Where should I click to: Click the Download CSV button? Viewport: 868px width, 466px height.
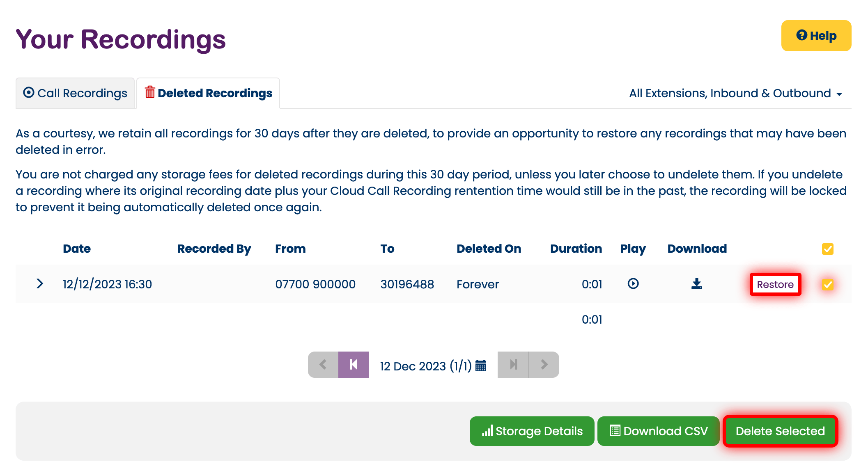pyautogui.click(x=658, y=431)
